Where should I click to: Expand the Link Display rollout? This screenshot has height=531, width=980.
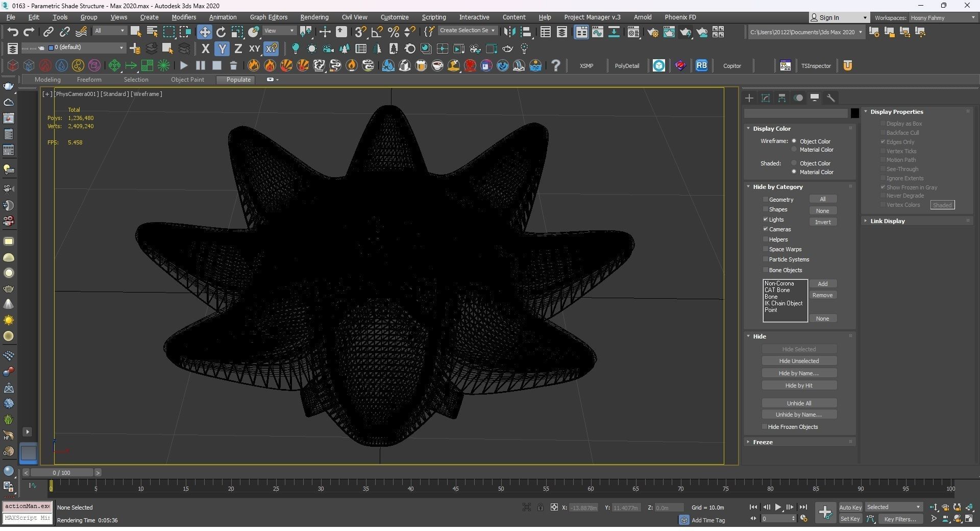click(x=917, y=221)
